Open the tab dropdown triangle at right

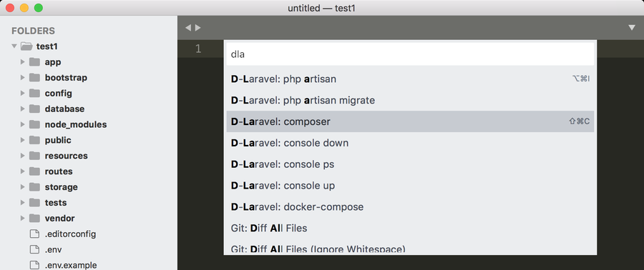coord(632,28)
